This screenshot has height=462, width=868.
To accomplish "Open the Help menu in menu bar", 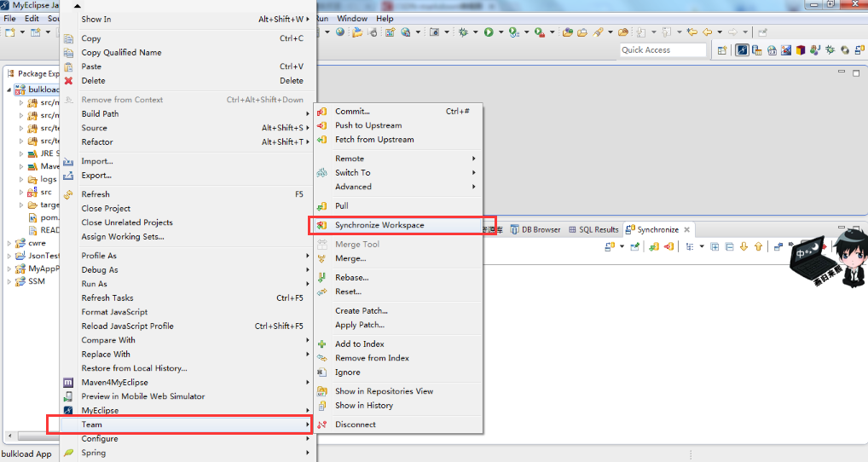I will pyautogui.click(x=385, y=19).
